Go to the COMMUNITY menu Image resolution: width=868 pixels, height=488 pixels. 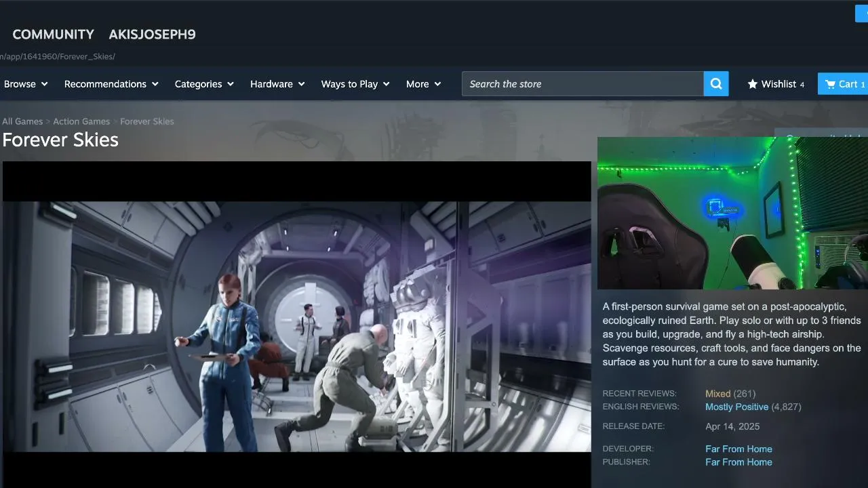pyautogui.click(x=53, y=34)
